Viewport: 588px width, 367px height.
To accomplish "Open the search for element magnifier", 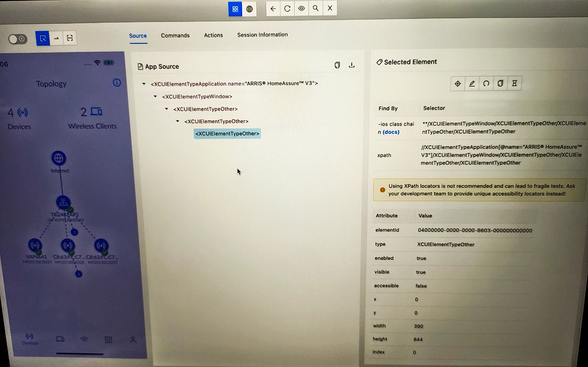I will (x=316, y=9).
